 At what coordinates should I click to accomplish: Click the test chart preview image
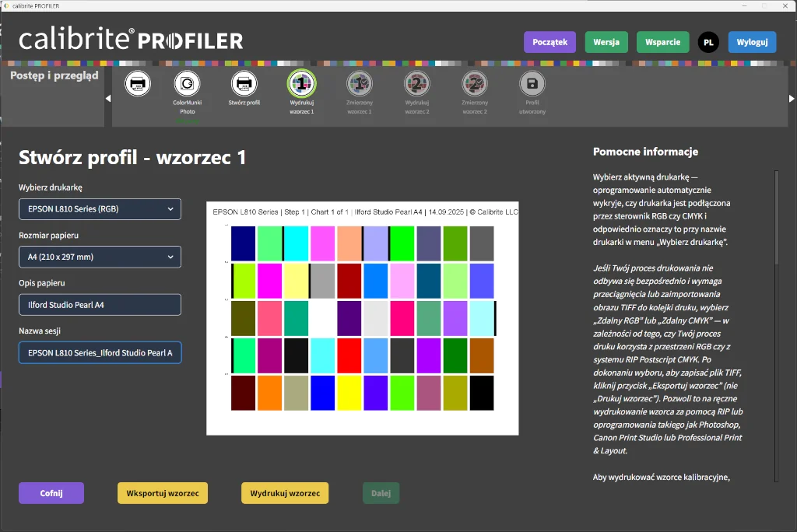[363, 318]
